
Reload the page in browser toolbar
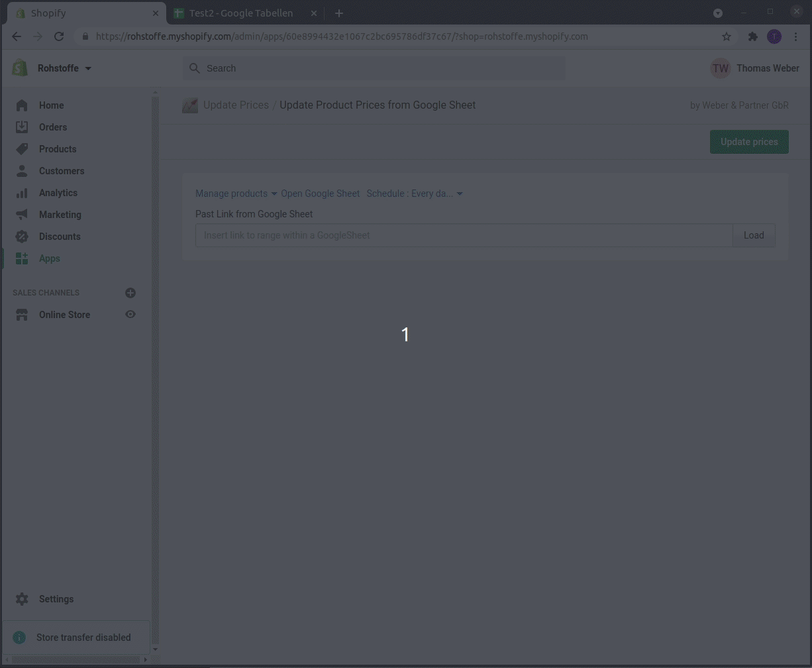(x=59, y=36)
